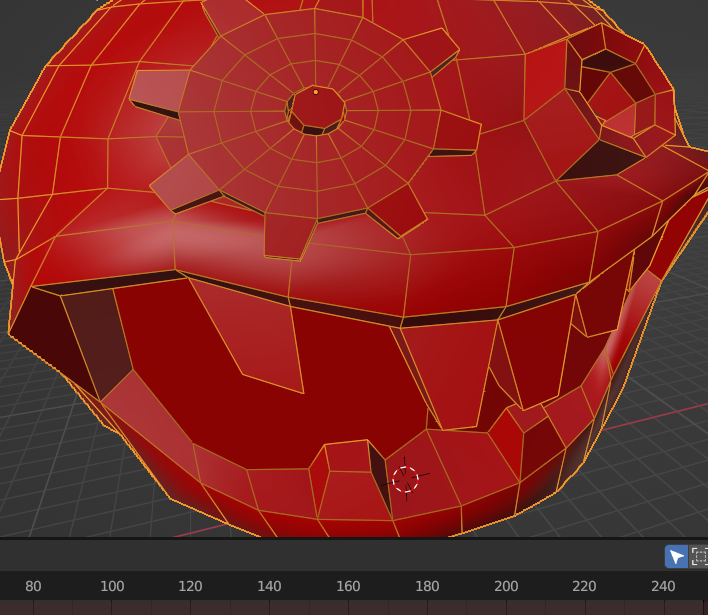This screenshot has height=615, width=708.
Task: Select the Box Select tool icon
Action: tap(699, 557)
